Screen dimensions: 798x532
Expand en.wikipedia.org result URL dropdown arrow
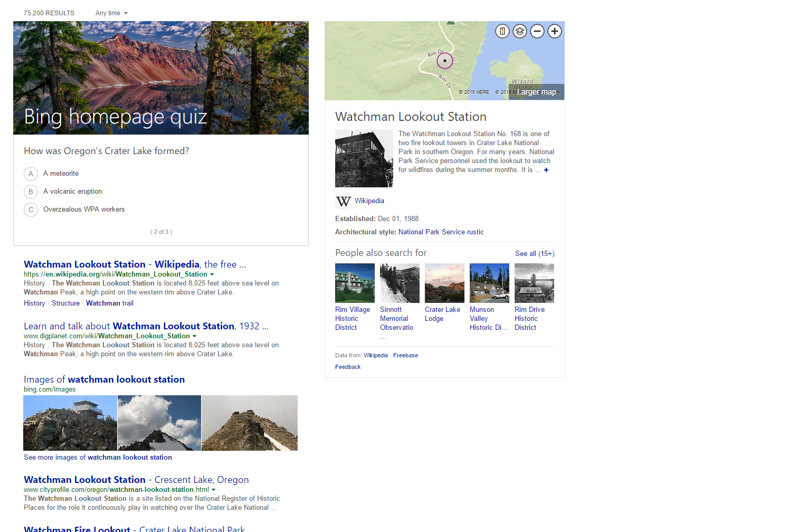point(212,274)
